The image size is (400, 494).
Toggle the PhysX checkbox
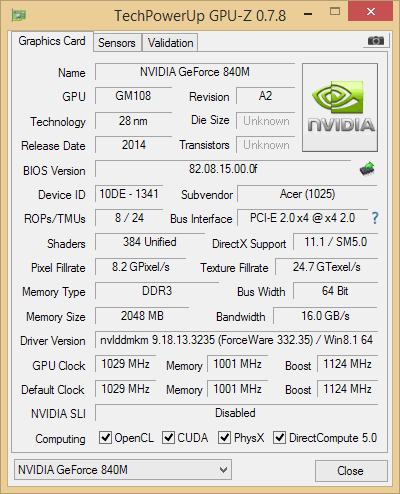224,437
